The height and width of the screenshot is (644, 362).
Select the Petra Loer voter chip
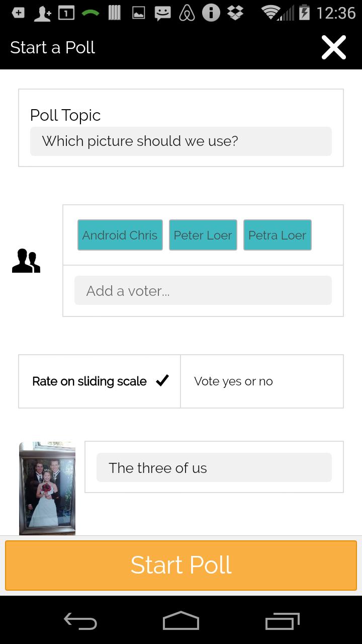point(278,235)
